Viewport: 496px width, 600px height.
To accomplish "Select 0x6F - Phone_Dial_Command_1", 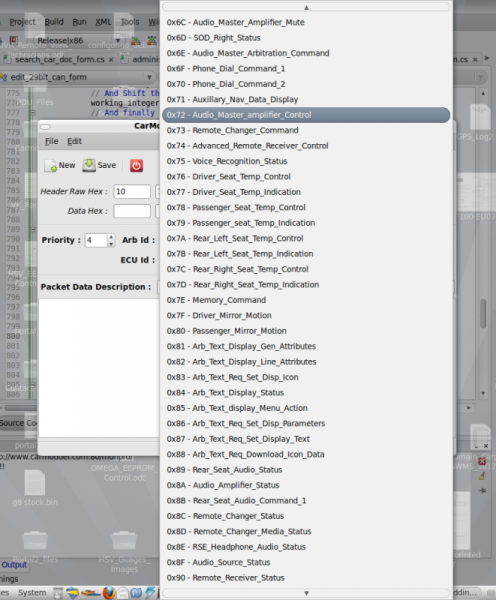I will click(306, 68).
